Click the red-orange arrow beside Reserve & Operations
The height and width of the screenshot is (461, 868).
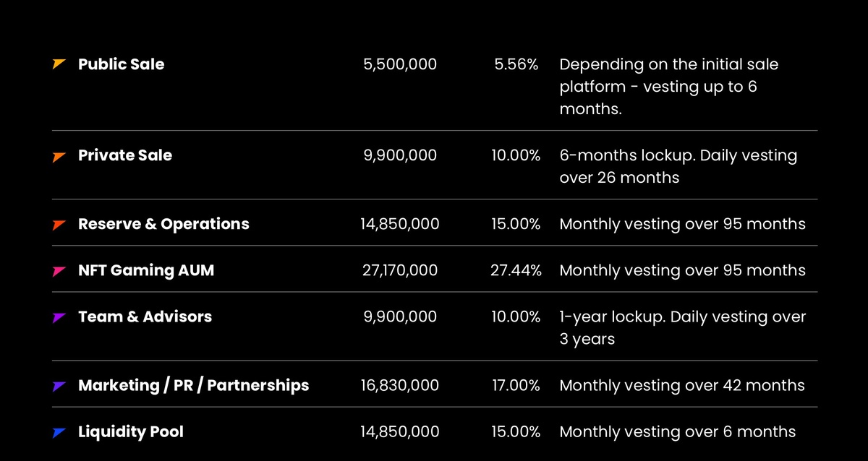point(59,225)
